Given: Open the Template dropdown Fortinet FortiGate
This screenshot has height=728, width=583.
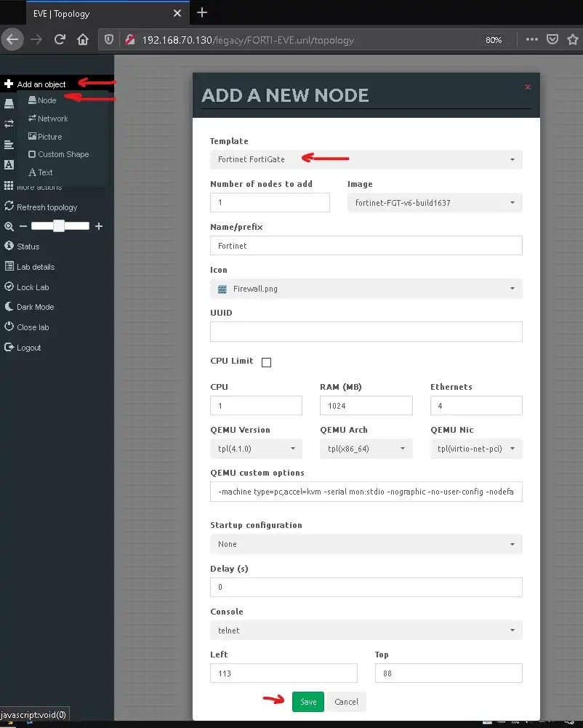Looking at the screenshot, I should 366,159.
